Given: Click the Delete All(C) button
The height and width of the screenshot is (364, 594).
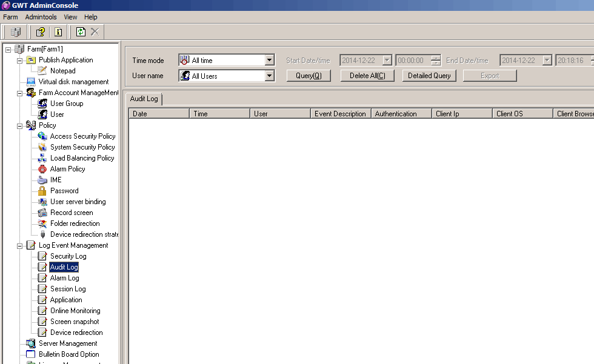Looking at the screenshot, I should coord(367,76).
